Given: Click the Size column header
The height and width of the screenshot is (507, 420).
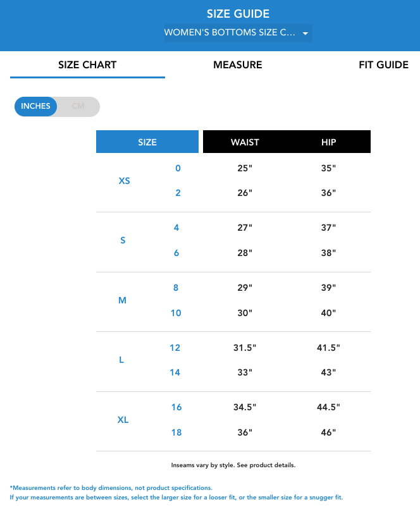Looking at the screenshot, I should point(147,142).
